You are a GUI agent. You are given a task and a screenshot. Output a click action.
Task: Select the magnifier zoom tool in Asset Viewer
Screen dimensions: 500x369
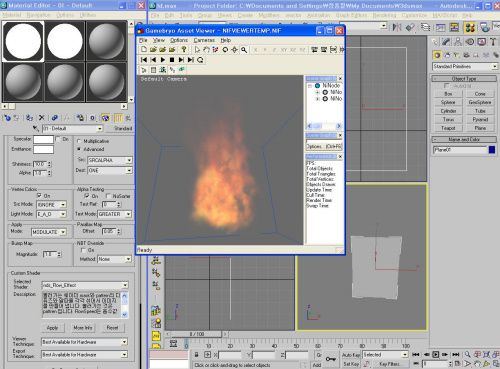click(x=244, y=50)
